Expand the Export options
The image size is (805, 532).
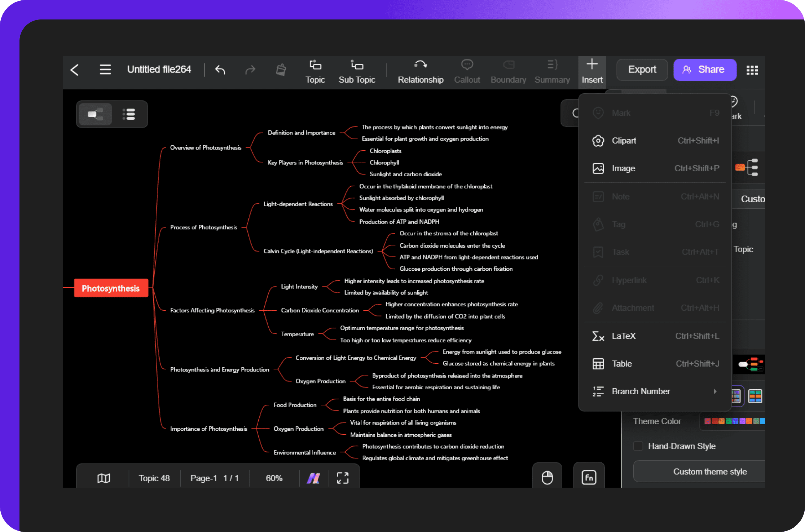click(x=642, y=70)
